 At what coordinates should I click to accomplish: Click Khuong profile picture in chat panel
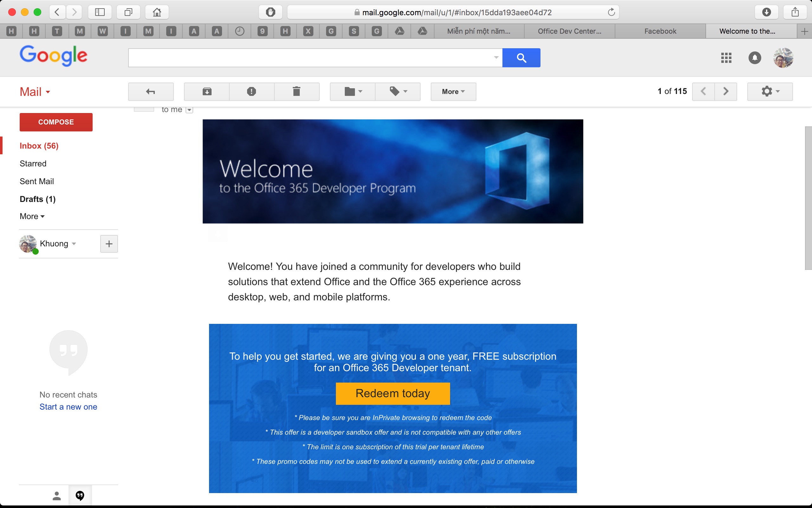point(28,244)
